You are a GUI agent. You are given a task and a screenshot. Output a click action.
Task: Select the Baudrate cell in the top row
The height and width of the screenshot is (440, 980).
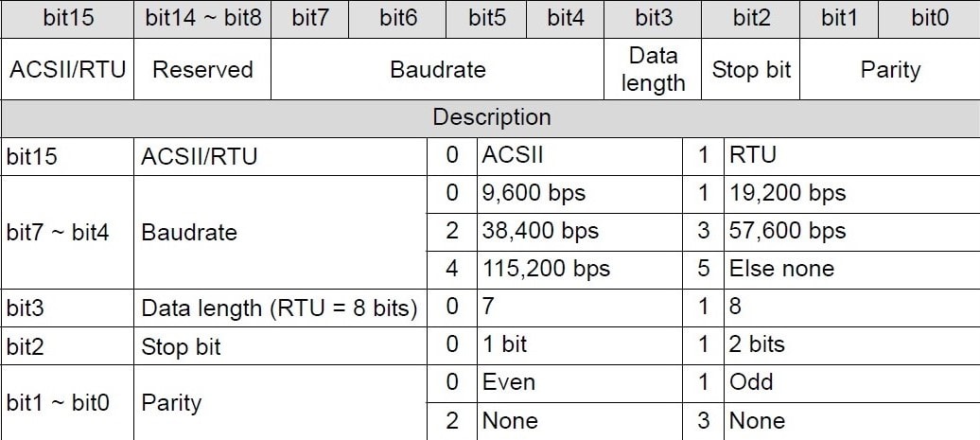[437, 69]
